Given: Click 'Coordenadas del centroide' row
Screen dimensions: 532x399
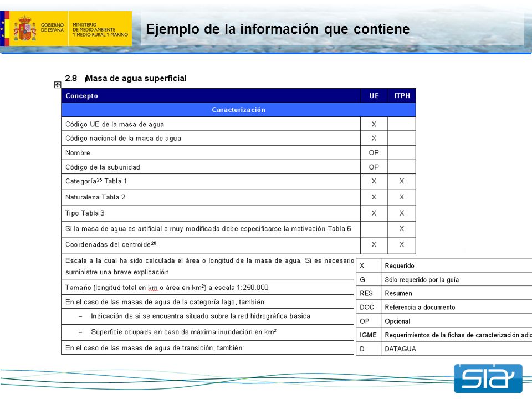Looking at the screenshot, I should 238,244.
